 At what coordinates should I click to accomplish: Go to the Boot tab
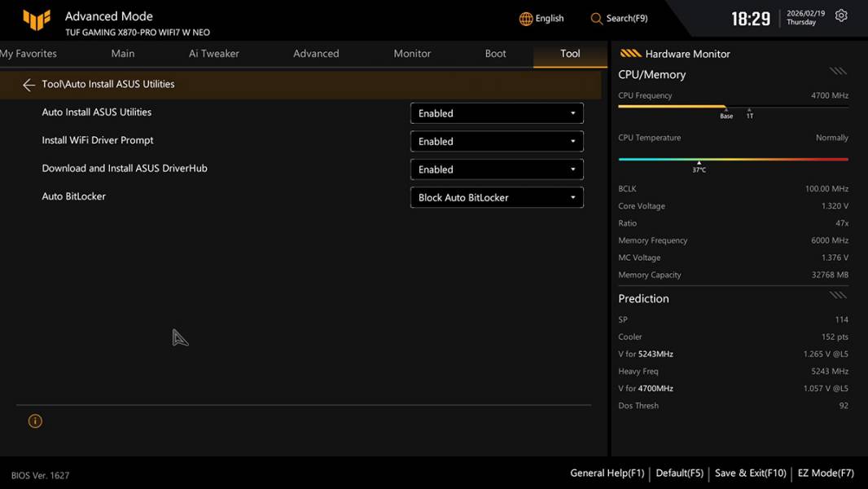pos(495,54)
